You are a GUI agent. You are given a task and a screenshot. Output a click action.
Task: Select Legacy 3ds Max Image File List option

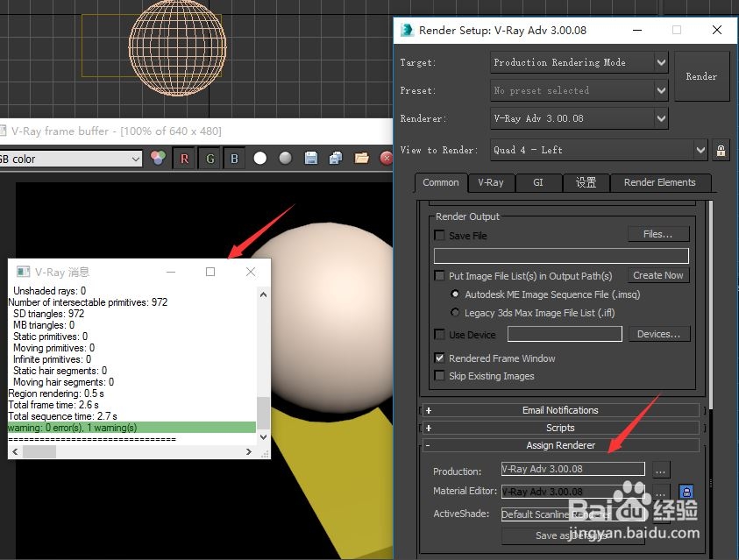(455, 313)
